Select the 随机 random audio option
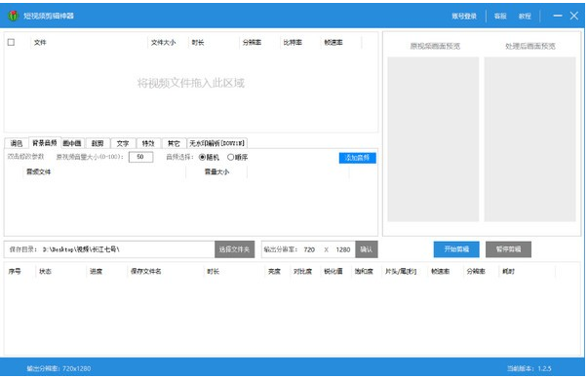Image resolution: width=588 pixels, height=379 pixels. pyautogui.click(x=209, y=157)
